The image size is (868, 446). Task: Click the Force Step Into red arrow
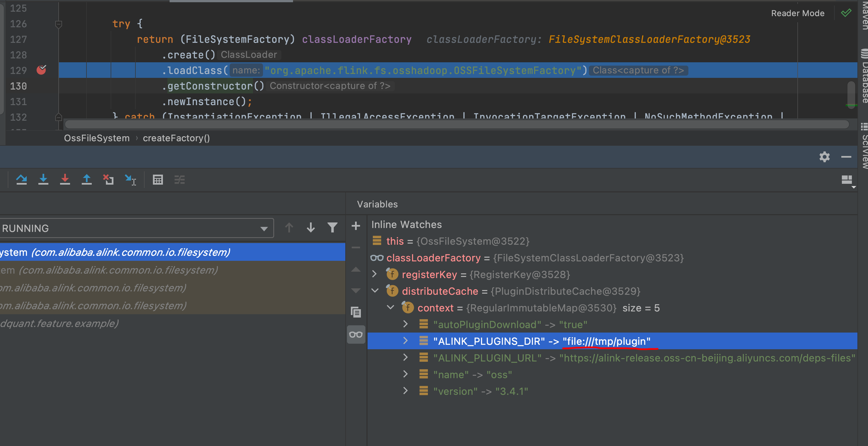tap(65, 179)
